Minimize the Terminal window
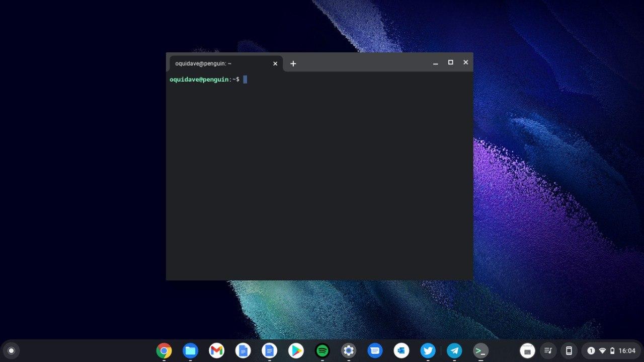 (436, 63)
